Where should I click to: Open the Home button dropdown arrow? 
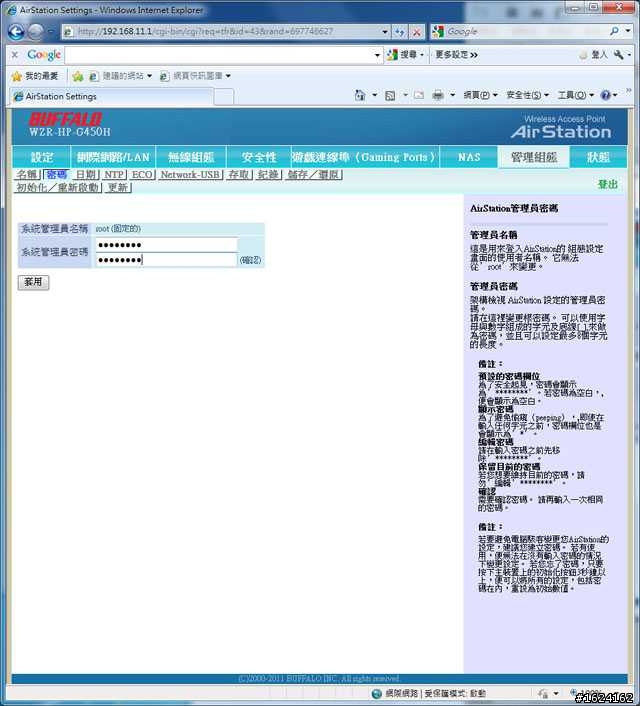click(x=374, y=95)
